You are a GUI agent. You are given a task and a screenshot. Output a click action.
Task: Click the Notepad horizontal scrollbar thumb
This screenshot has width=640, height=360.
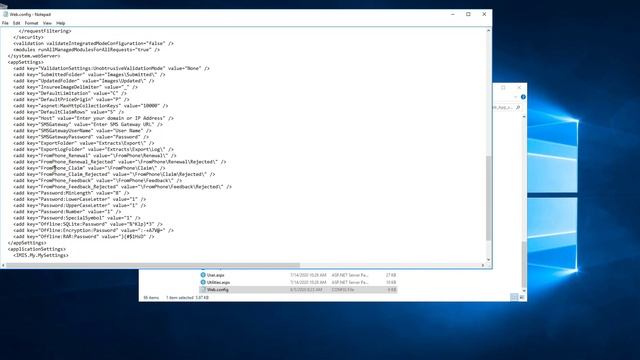click(x=153, y=265)
